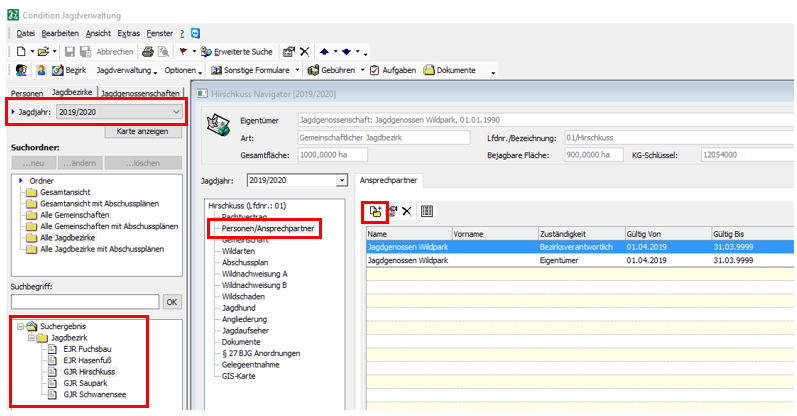Viewport: 797px width, 416px height.
Task: Click the Suchbegriff search input field
Action: coord(85,301)
